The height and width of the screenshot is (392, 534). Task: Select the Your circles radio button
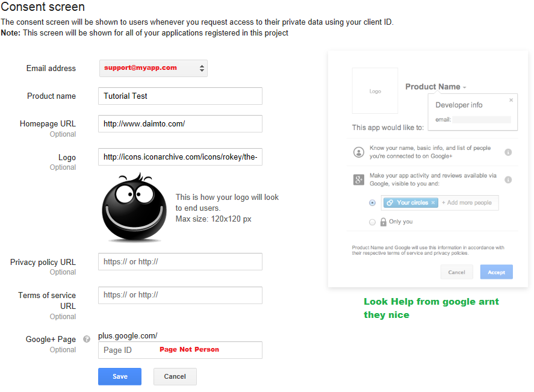[x=372, y=203]
